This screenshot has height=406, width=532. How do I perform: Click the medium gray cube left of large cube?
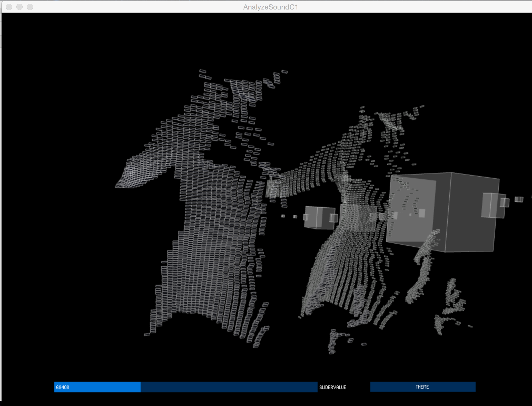click(319, 217)
